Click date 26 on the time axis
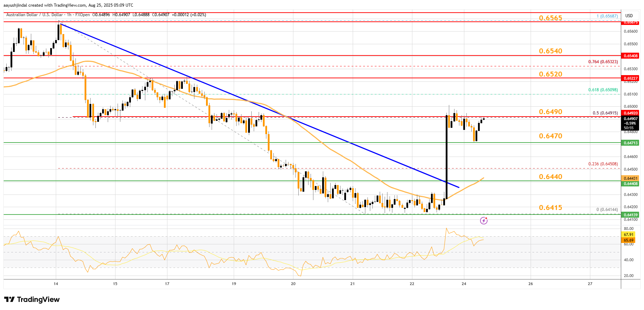Viewport: 644px width, 310px height. pyautogui.click(x=531, y=284)
